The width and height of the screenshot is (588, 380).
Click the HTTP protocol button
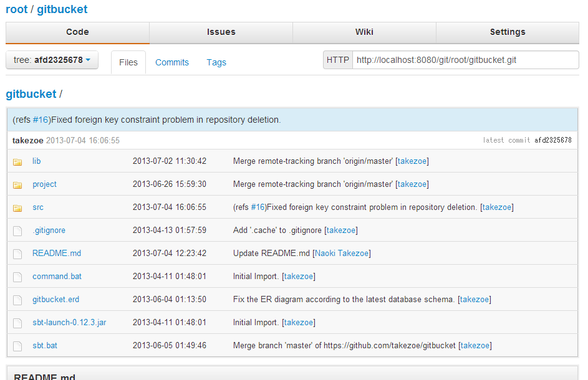(x=337, y=59)
